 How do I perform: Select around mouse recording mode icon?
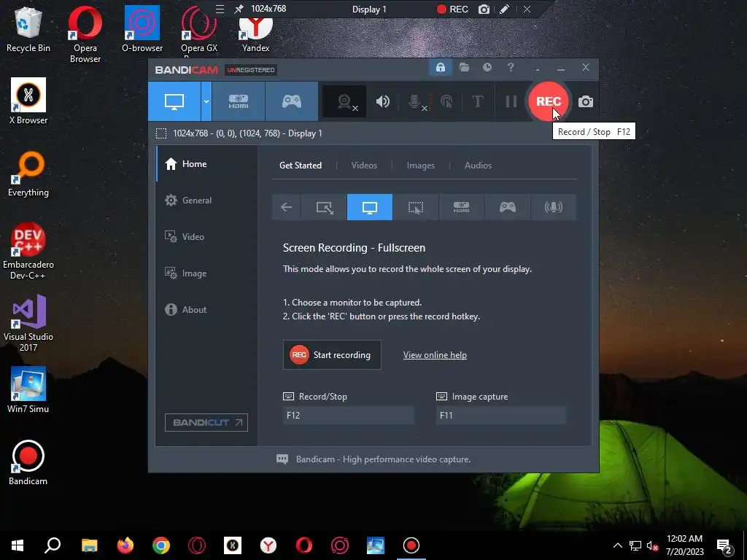coord(415,207)
